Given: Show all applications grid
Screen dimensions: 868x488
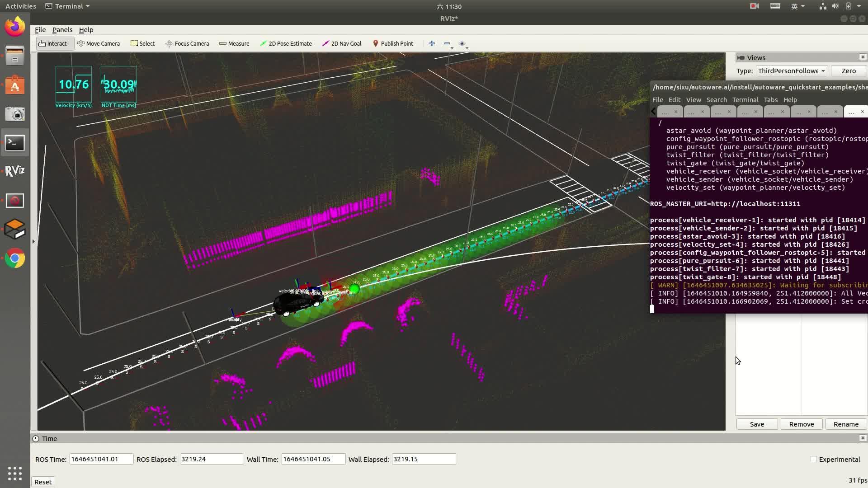Looking at the screenshot, I should 15,473.
